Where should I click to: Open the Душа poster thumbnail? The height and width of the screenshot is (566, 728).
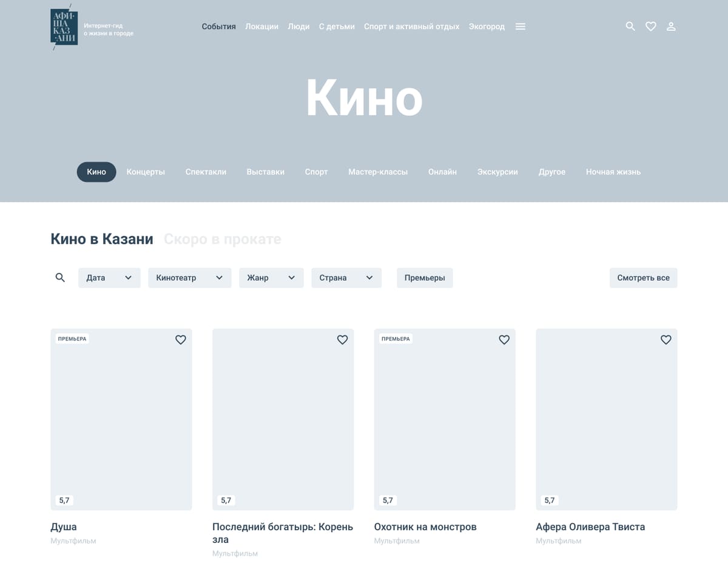[121, 419]
